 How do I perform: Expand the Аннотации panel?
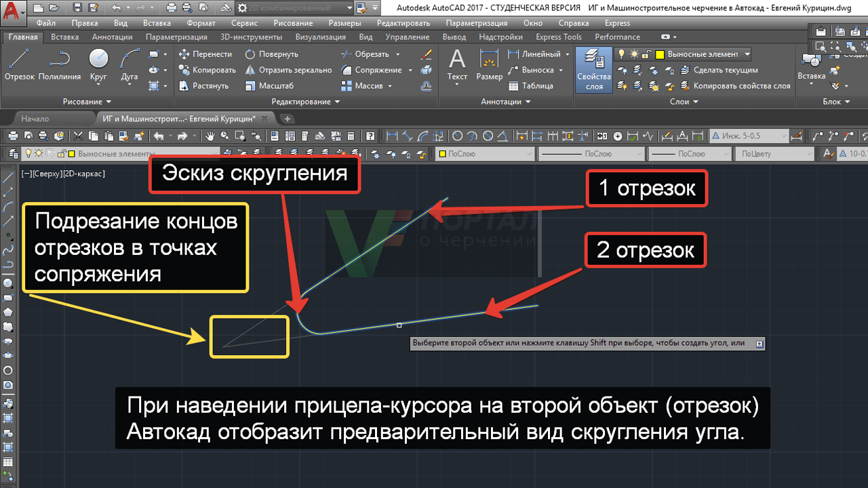click(x=505, y=102)
